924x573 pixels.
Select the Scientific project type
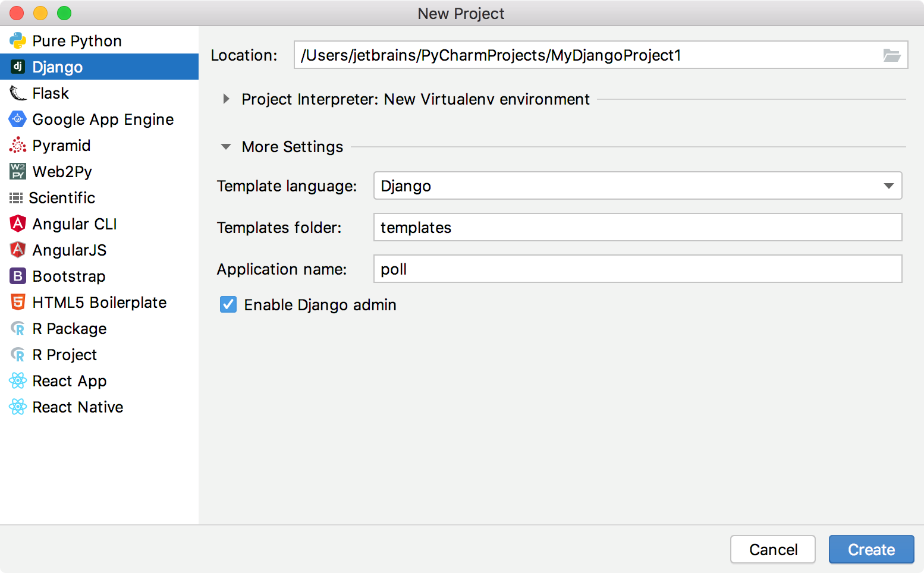61,197
